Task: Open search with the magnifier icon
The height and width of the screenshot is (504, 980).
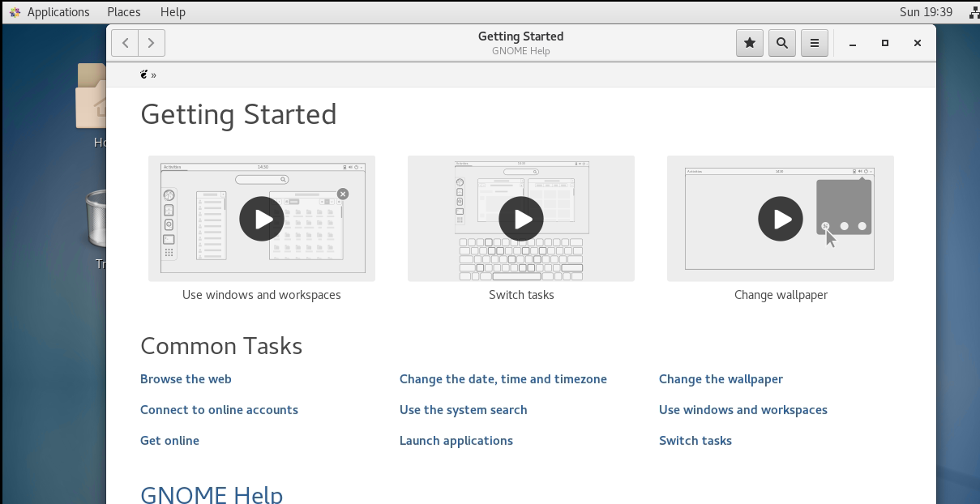Action: [x=782, y=43]
